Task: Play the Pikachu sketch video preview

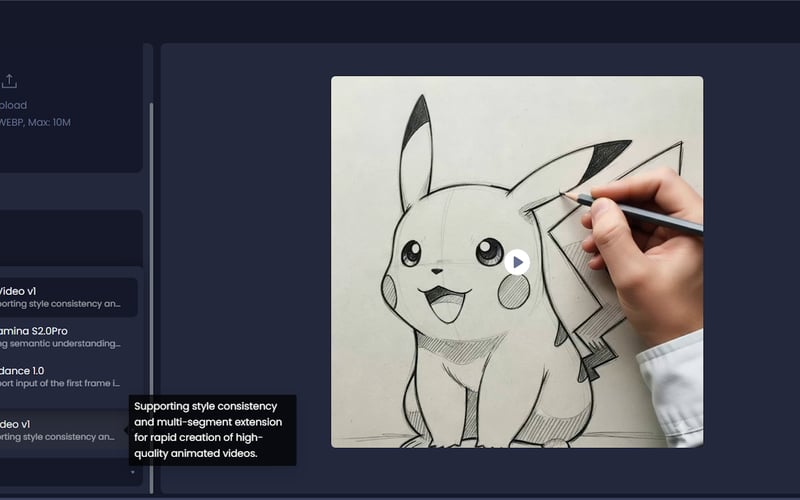Action: 517,262
